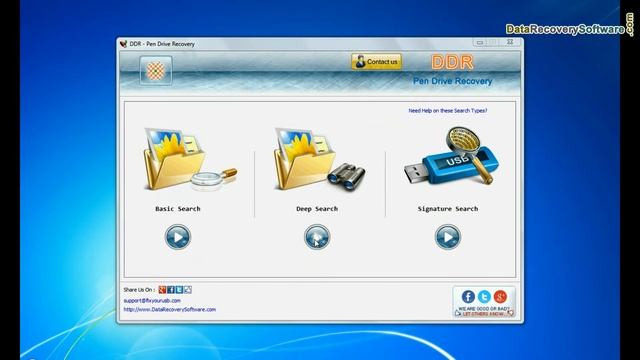This screenshot has height=360, width=640.
Task: Click the Deep Search folder binoculars icon
Action: 320,159
